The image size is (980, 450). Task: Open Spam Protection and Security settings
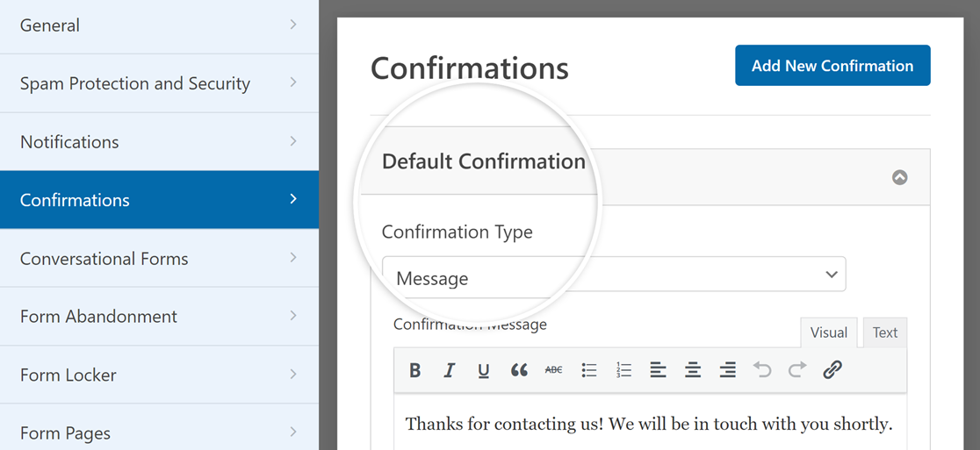point(159,83)
